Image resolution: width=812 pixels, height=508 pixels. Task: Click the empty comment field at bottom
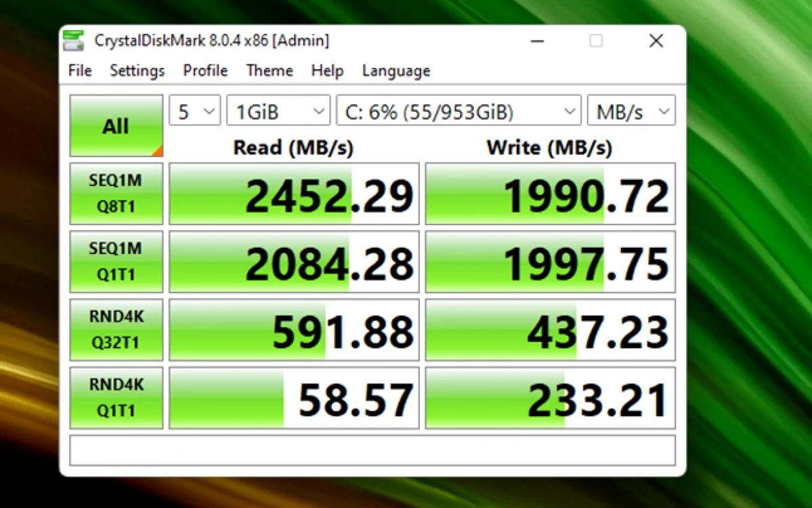click(372, 450)
